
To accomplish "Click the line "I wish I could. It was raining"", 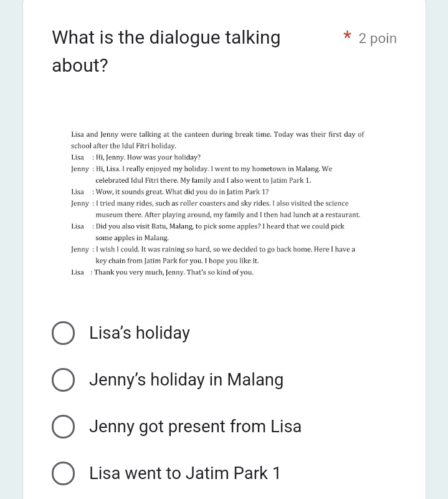I will point(225,255).
